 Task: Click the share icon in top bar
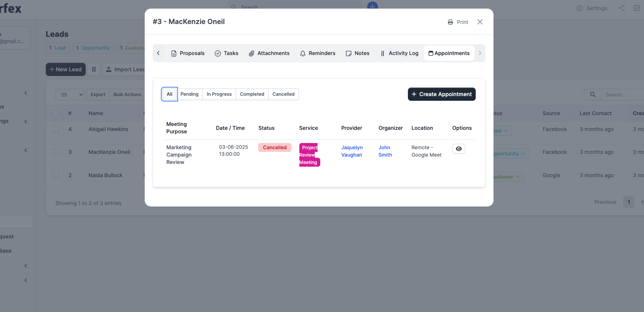coord(622,8)
